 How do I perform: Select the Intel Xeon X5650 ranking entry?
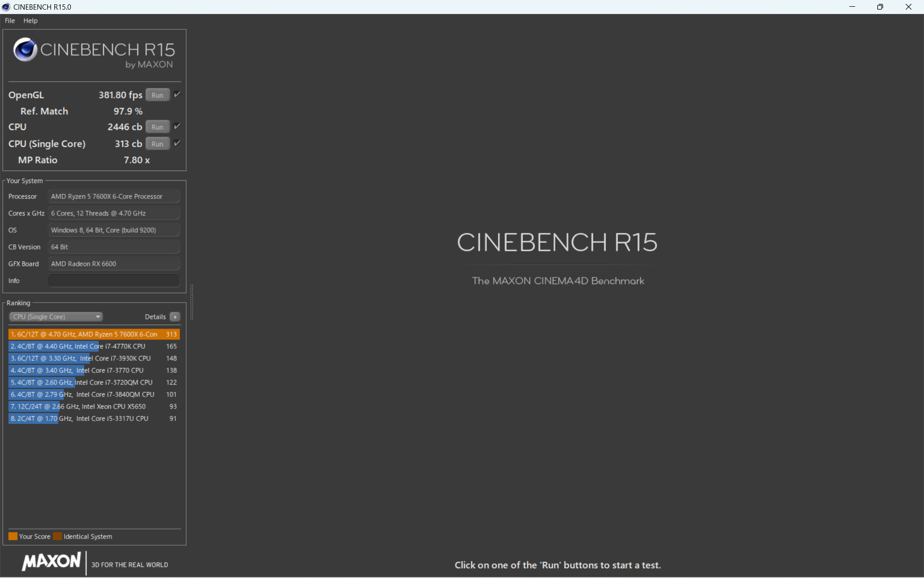tap(94, 407)
